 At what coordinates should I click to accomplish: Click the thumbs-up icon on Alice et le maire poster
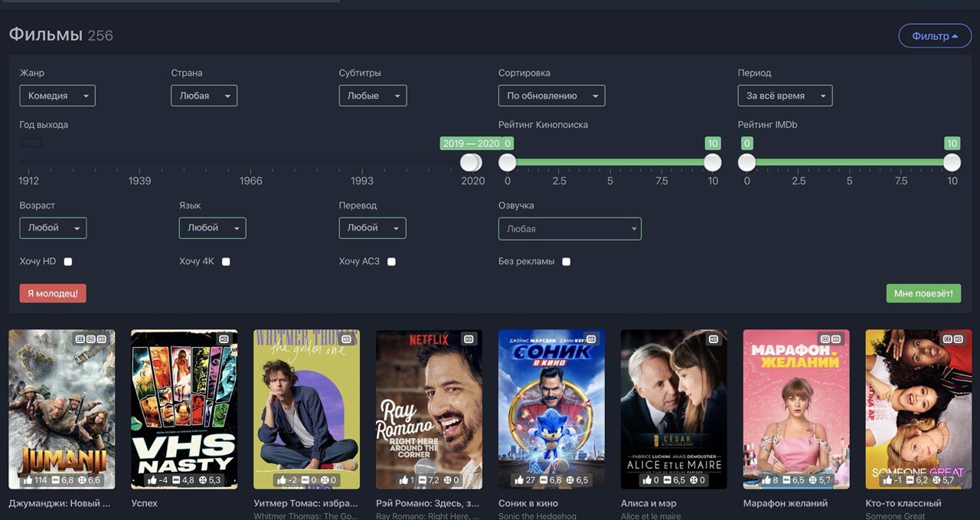(x=647, y=480)
